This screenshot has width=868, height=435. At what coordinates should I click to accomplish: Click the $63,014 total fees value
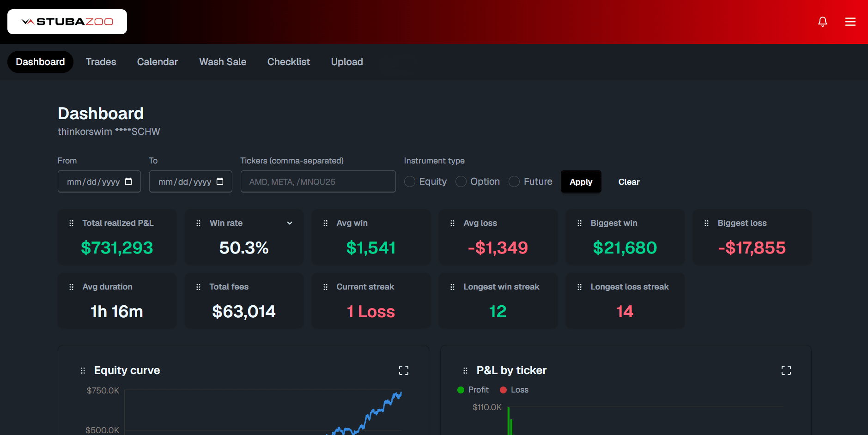point(244,312)
